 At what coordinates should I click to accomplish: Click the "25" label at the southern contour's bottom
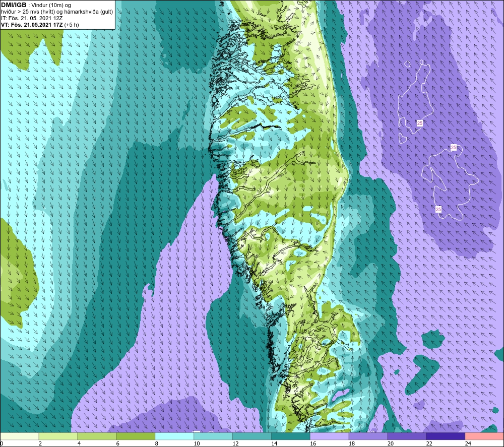[438, 210]
